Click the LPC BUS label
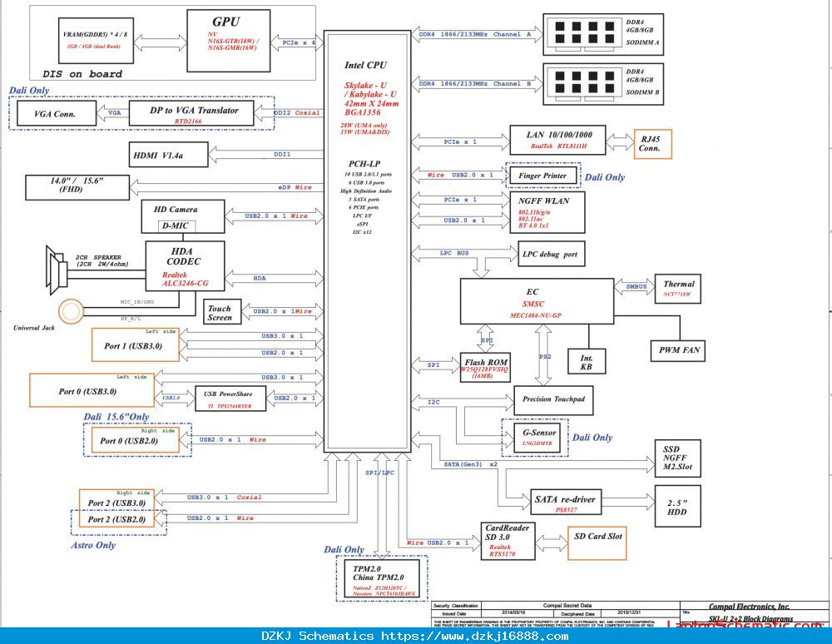Screen dimensions: 832x644 (x=454, y=254)
